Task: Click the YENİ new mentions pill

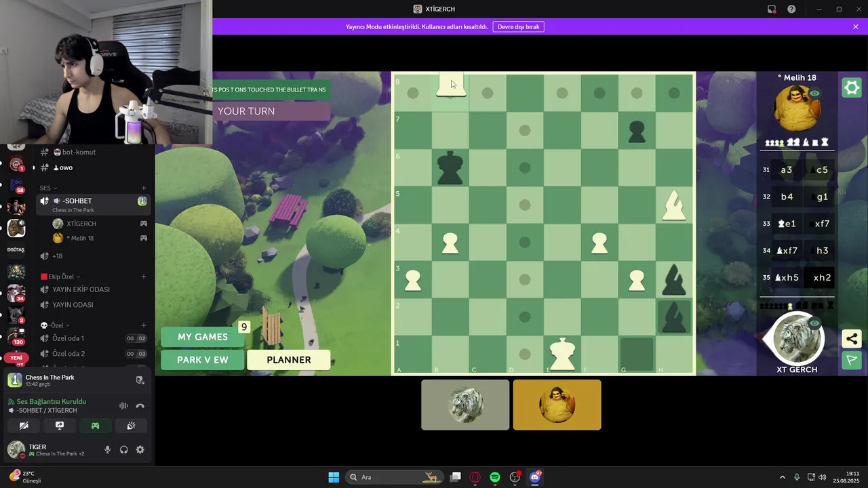Action: (16, 358)
